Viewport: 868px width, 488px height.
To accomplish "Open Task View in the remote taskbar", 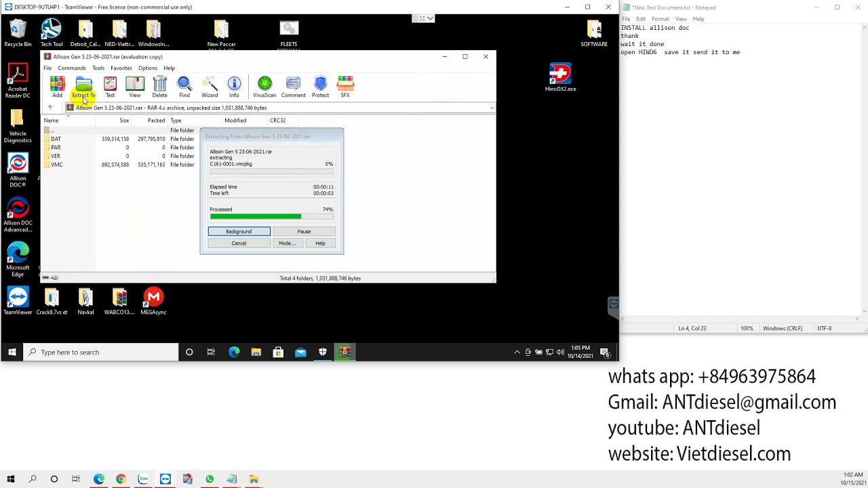I will (x=211, y=352).
